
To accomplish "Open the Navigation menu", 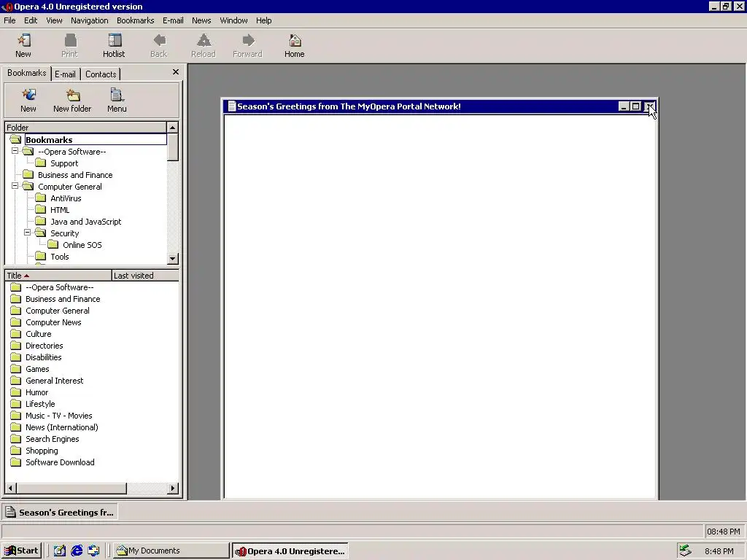I will [90, 20].
